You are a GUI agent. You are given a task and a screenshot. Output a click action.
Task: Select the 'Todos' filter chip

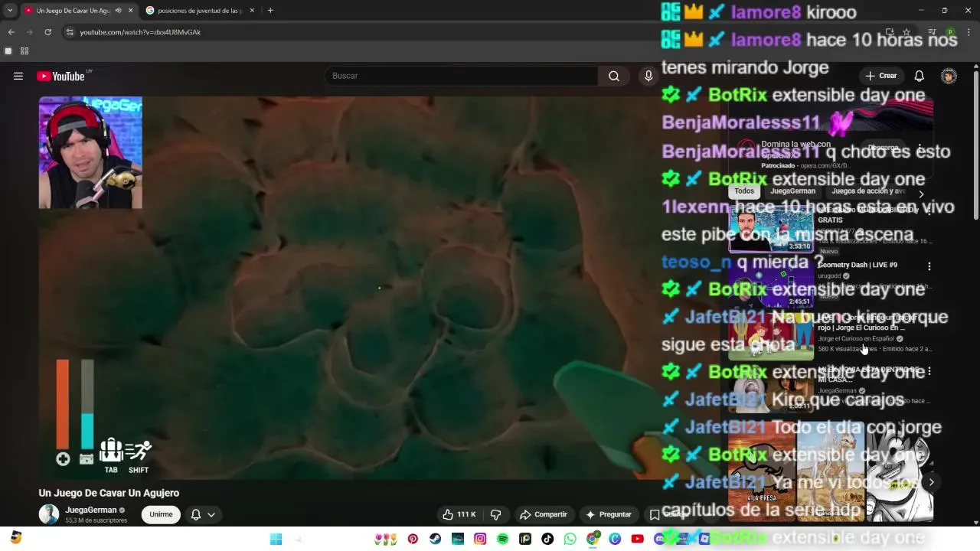click(744, 191)
